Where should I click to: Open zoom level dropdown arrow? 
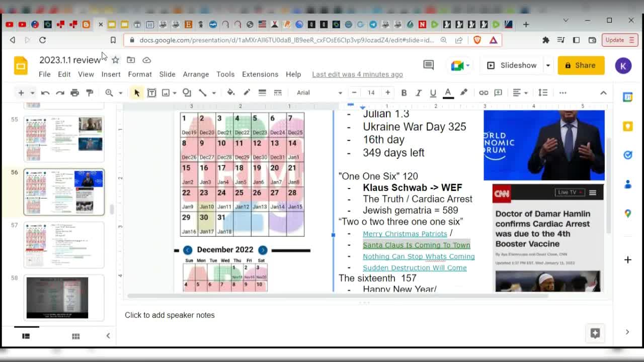pos(120,93)
